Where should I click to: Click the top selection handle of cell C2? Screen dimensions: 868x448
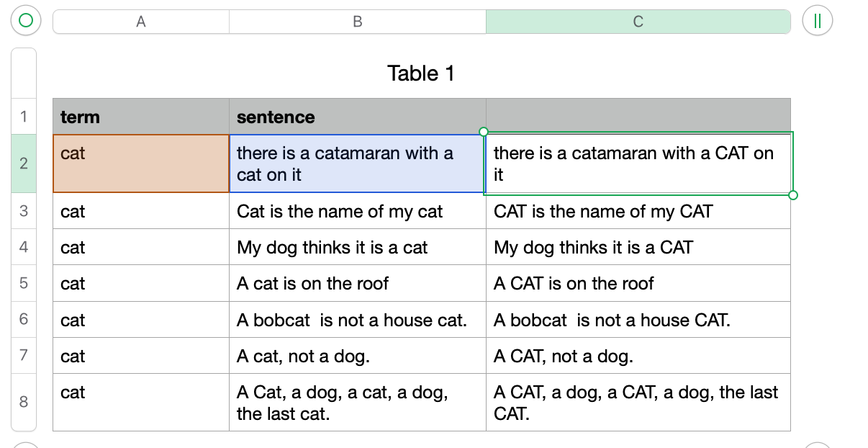(x=484, y=133)
